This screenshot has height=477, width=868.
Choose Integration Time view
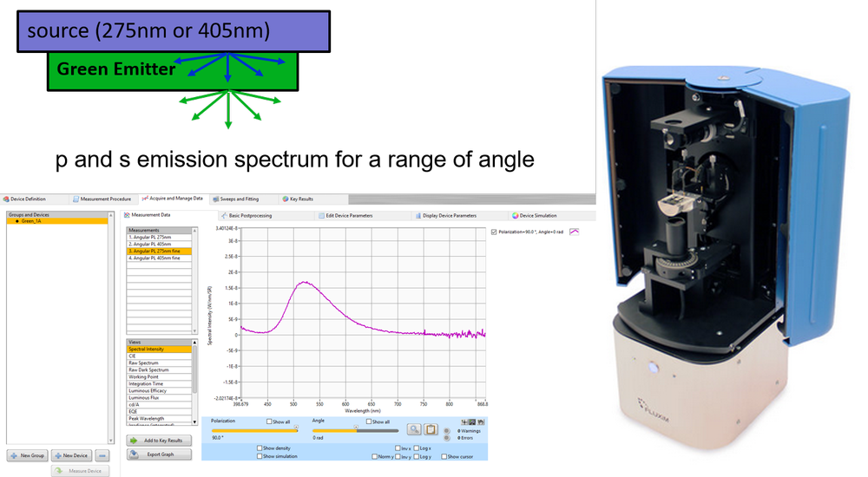[x=160, y=384]
